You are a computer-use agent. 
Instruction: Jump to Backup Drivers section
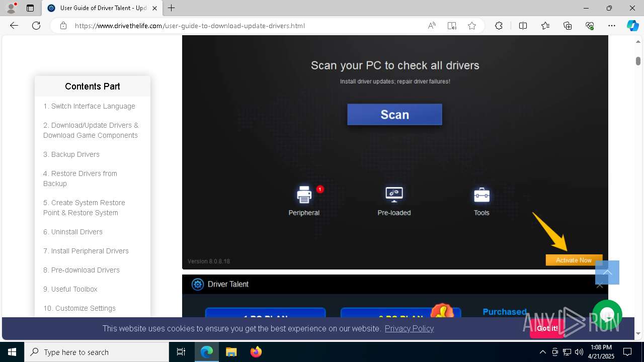[x=71, y=154]
